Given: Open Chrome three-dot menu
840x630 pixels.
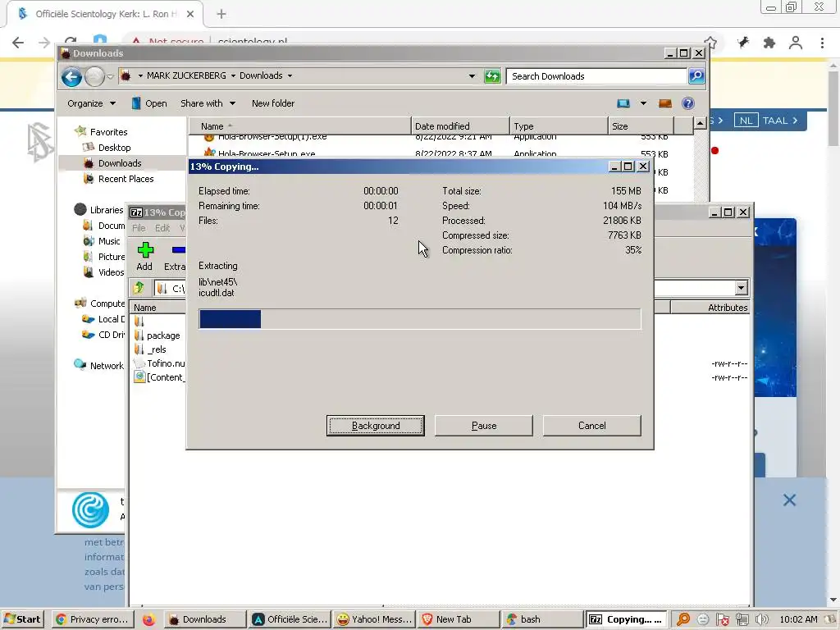Looking at the screenshot, I should click(822, 43).
